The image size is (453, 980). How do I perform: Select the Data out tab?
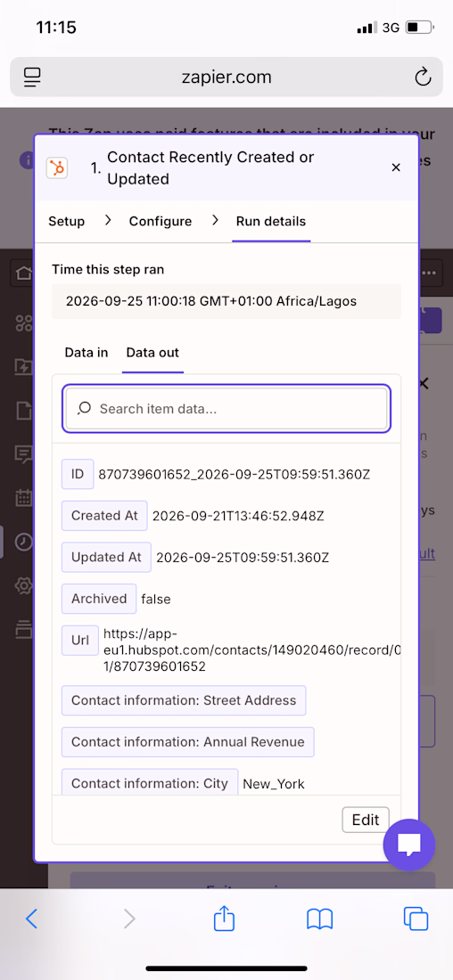[152, 353]
